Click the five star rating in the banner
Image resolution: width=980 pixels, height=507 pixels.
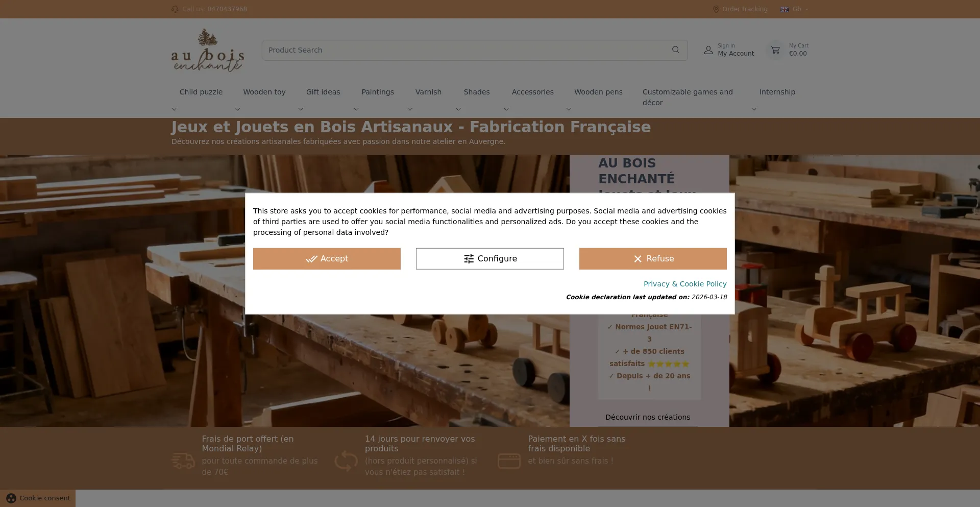(668, 364)
